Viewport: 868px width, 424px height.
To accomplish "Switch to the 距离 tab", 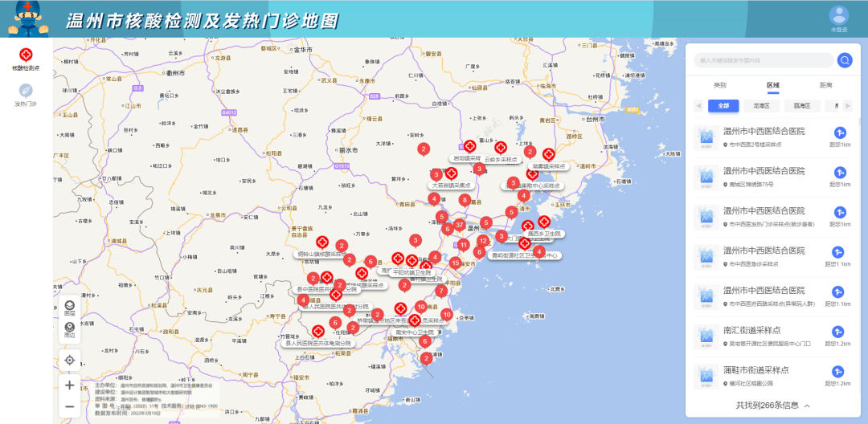I will tap(825, 84).
